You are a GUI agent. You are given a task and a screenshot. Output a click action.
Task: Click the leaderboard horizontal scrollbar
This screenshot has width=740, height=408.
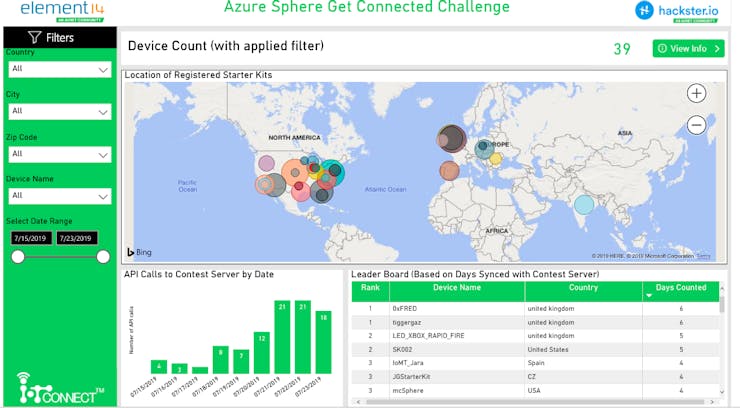point(533,402)
